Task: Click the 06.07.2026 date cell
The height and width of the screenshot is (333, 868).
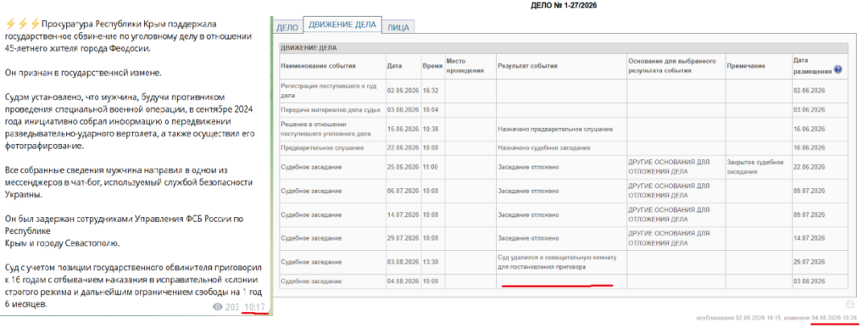Action: tap(403, 191)
